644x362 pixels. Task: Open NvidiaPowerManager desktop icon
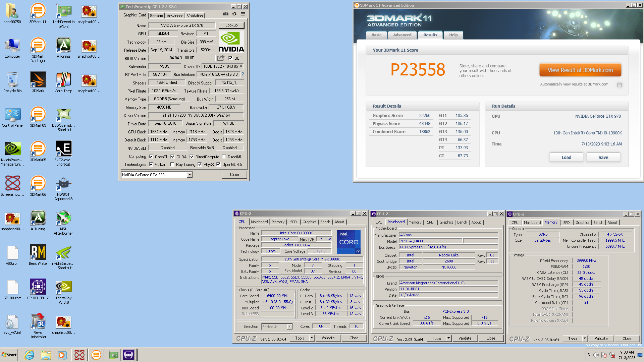click(12, 154)
